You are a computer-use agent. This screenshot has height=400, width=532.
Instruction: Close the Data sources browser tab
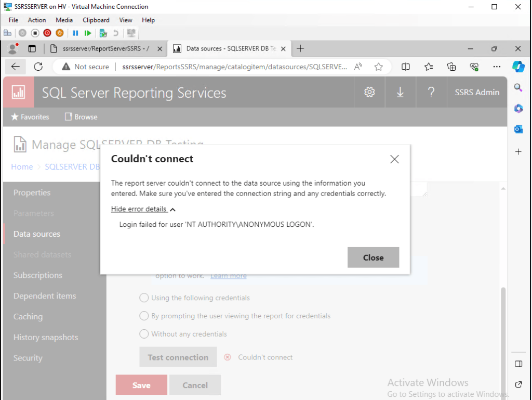click(283, 49)
